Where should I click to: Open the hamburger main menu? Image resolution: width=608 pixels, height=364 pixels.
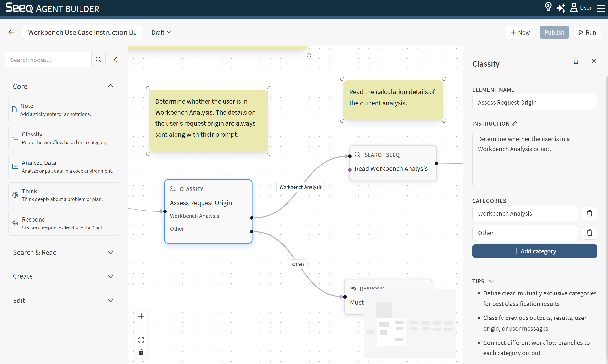601,8
